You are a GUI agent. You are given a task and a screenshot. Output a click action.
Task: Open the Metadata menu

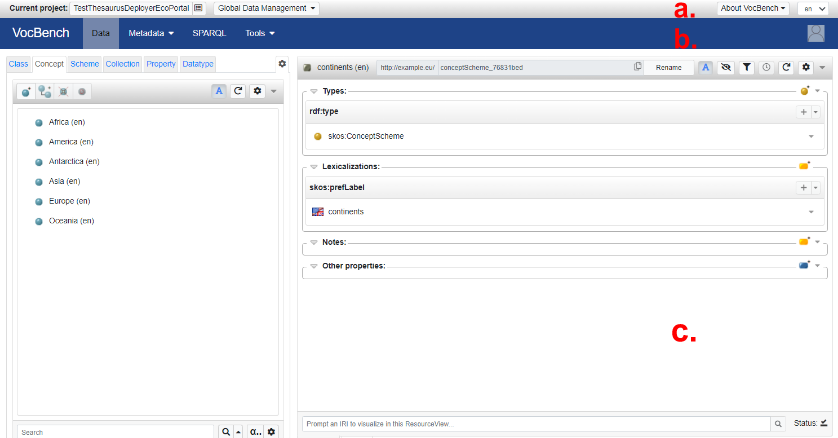pyautogui.click(x=151, y=33)
